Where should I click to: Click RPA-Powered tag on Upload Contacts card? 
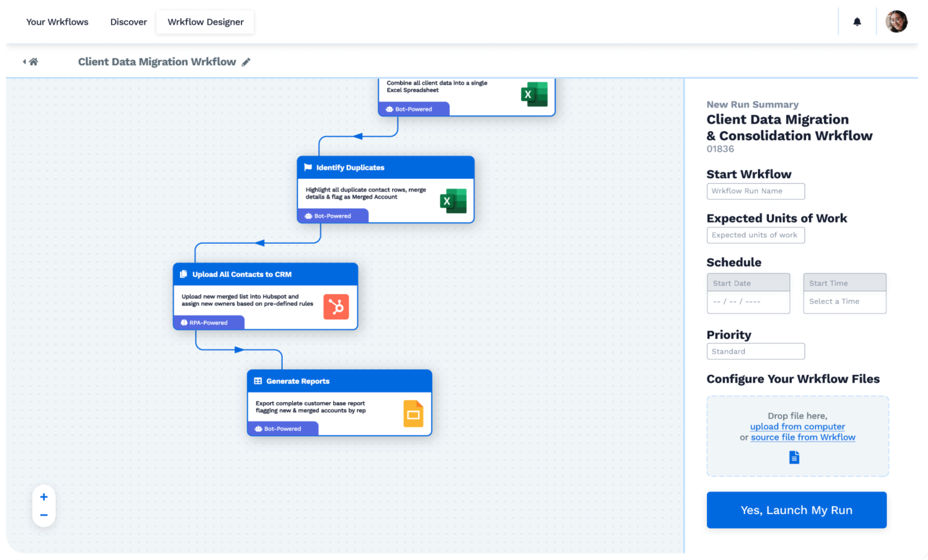pos(208,323)
